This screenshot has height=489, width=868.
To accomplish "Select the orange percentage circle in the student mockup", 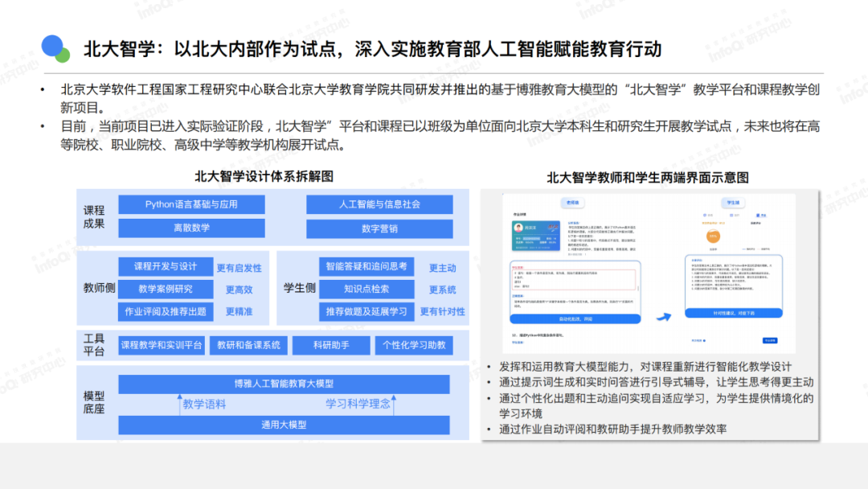I will point(713,236).
